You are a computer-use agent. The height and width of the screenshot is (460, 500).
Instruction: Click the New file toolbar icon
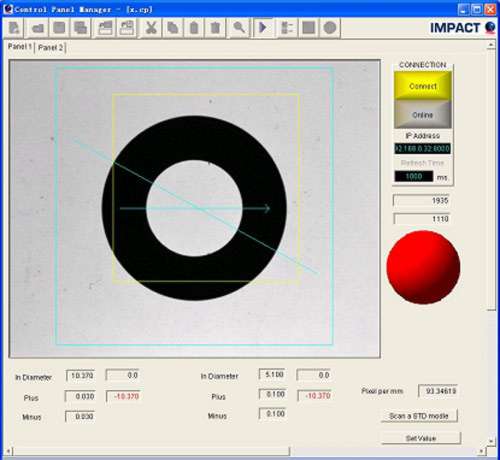(14, 28)
